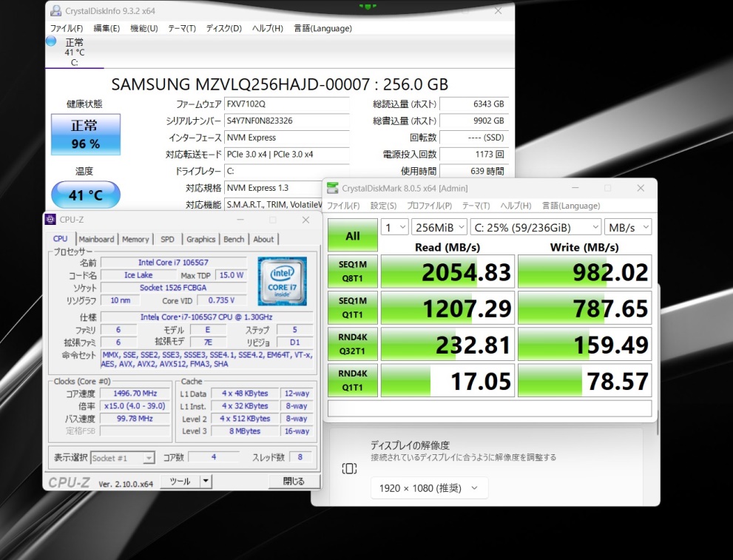Click the RND4K Q32T1 write result 159.49
Screen dimensions: 733x560
pyautogui.click(x=585, y=344)
